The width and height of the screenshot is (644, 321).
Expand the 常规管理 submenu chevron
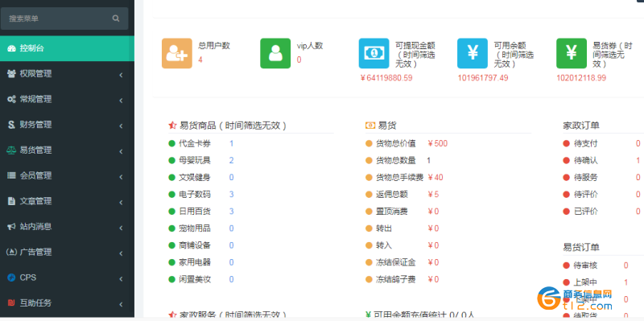click(121, 101)
